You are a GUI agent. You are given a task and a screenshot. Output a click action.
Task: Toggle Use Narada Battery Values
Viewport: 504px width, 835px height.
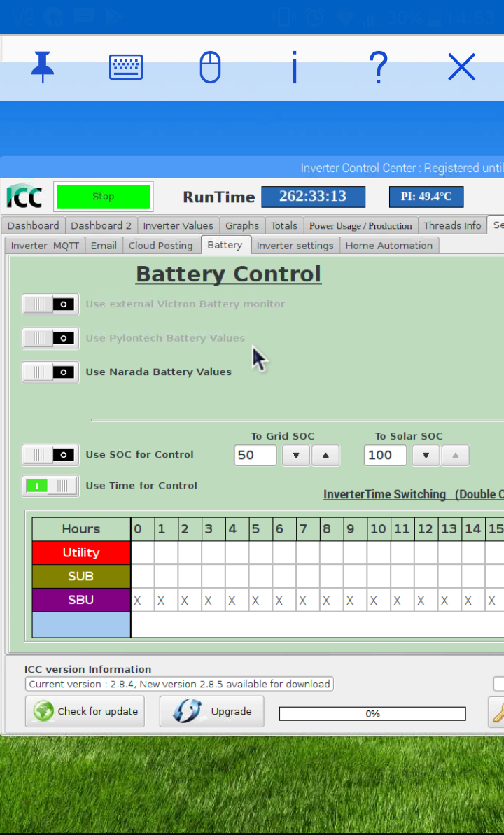(x=50, y=372)
